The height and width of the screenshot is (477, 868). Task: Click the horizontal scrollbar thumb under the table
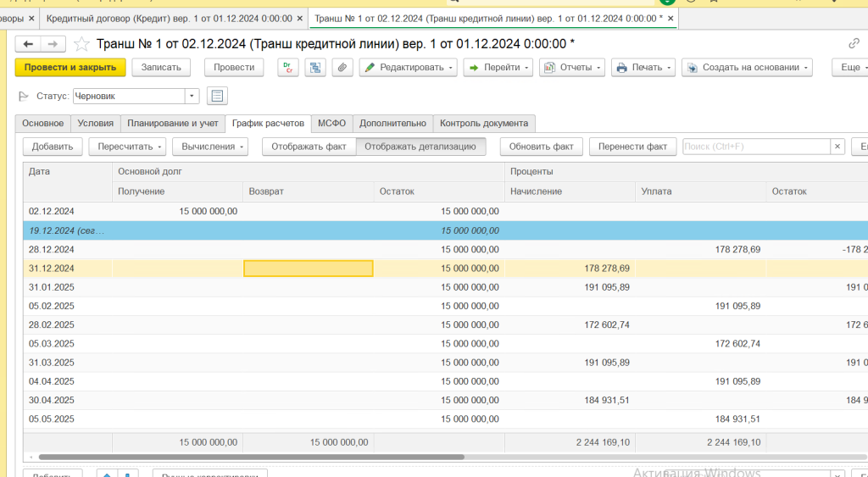pyautogui.click(x=251, y=457)
